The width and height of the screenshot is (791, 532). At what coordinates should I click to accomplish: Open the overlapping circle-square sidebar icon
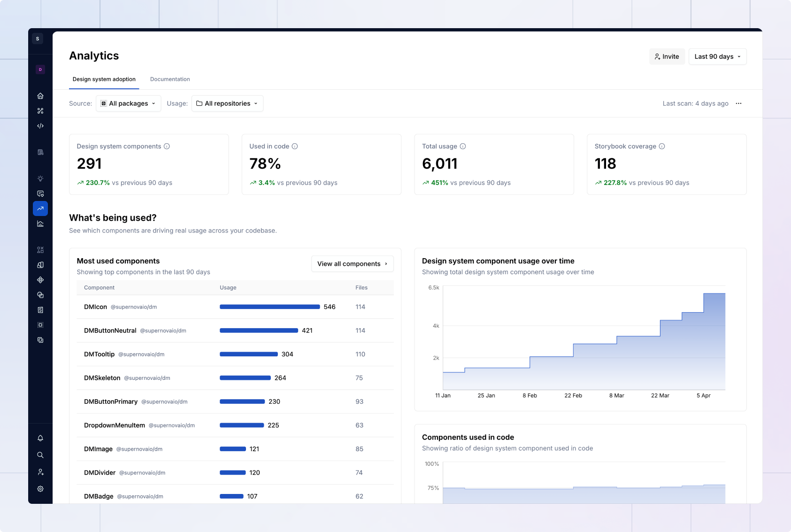[x=40, y=295]
